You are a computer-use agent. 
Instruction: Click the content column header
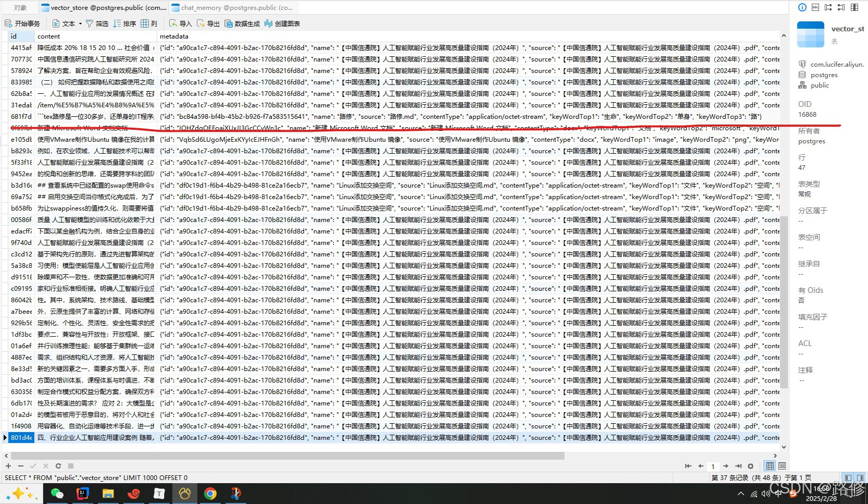pyautogui.click(x=96, y=36)
